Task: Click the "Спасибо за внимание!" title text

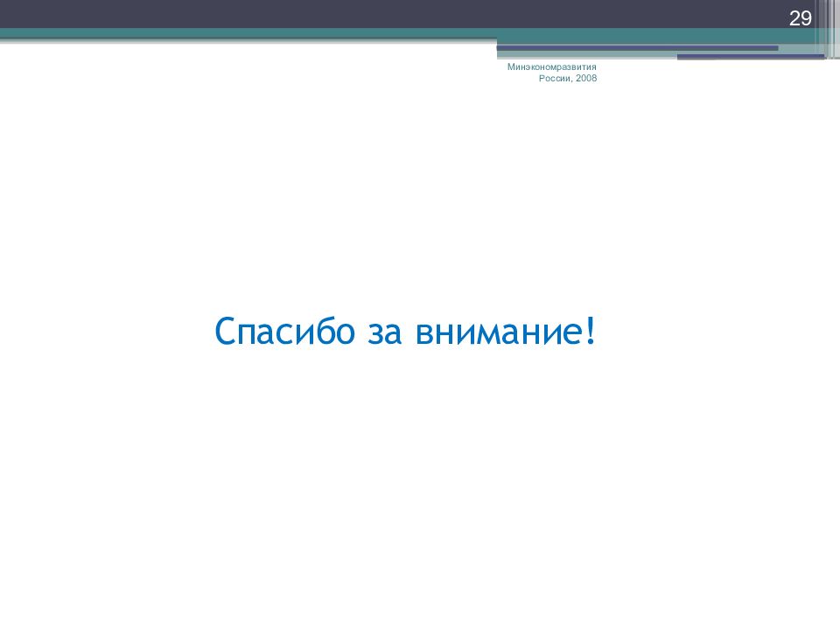Action: point(405,331)
